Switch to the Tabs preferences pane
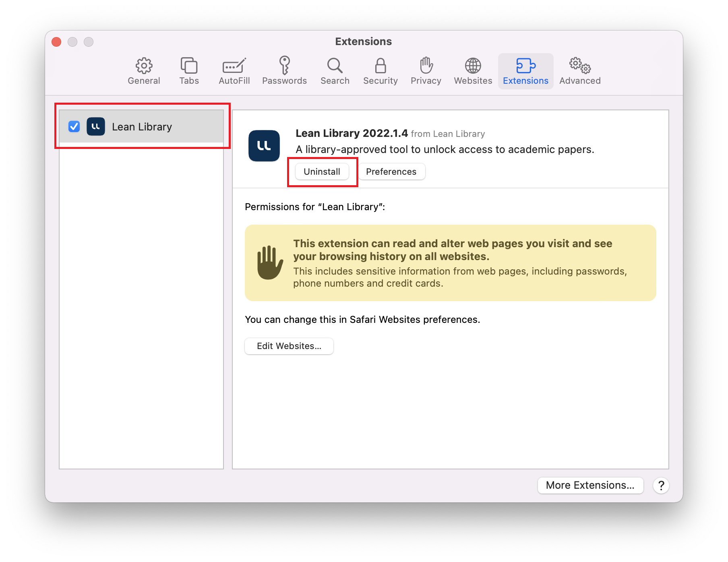This screenshot has width=728, height=562. click(x=189, y=71)
